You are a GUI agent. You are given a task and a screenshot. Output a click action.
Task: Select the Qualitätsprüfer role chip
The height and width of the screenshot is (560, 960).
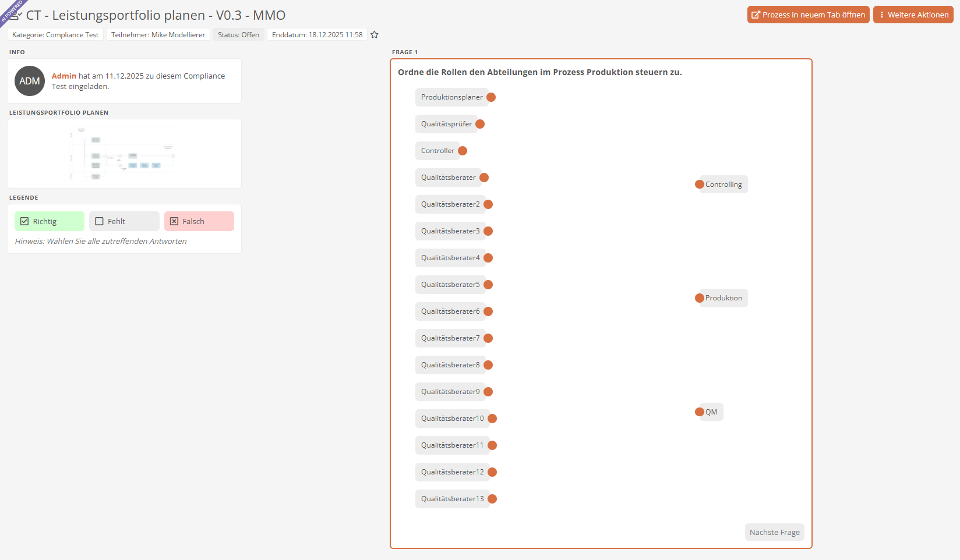pyautogui.click(x=447, y=124)
